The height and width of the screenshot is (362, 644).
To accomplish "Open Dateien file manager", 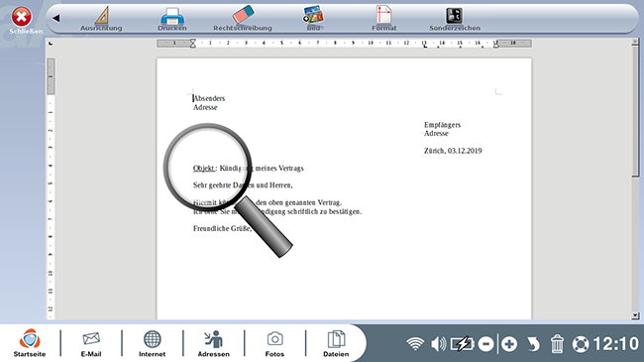I will (336, 343).
